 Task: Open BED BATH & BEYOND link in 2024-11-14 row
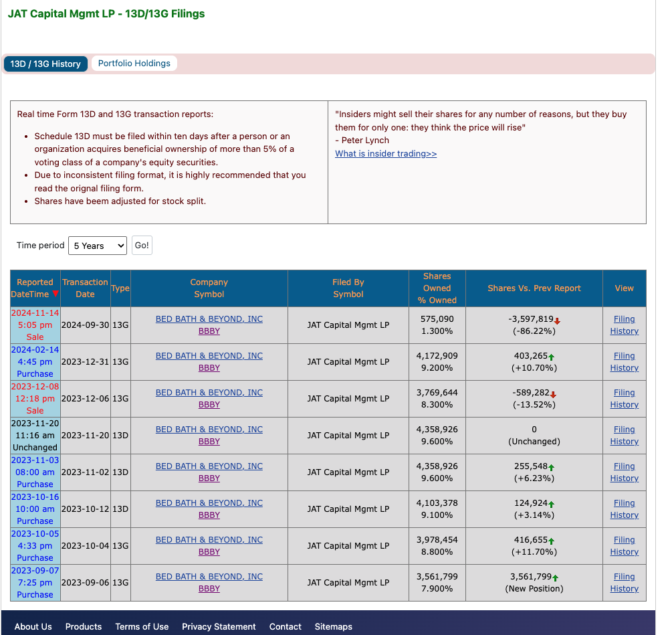point(209,319)
